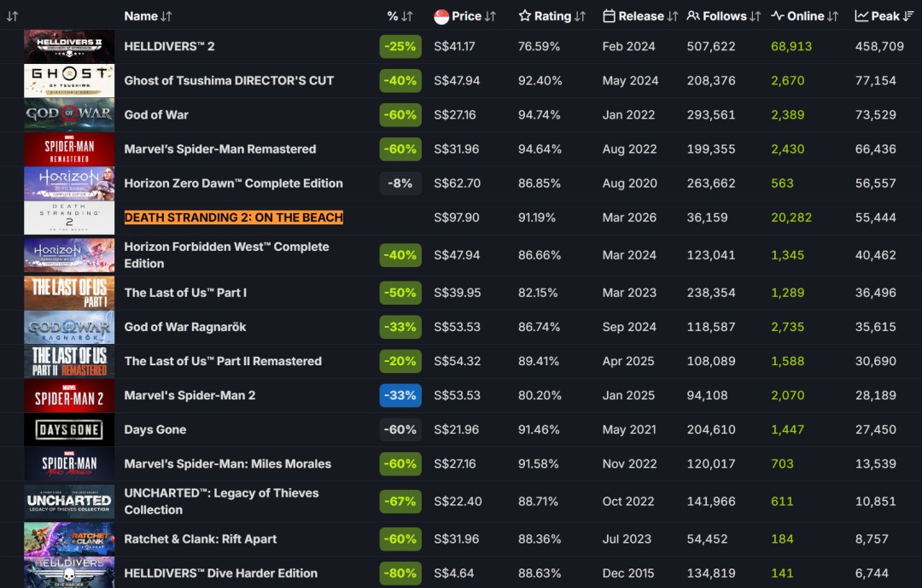Viewport: 922px width, 588px height.
Task: Sort by Rating using its arrows
Action: pyautogui.click(x=581, y=16)
